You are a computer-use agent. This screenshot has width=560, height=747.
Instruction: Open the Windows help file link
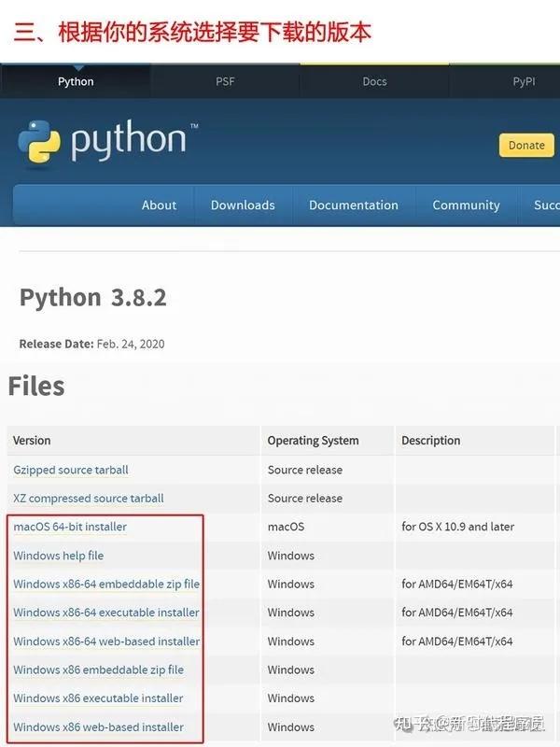pos(59,556)
